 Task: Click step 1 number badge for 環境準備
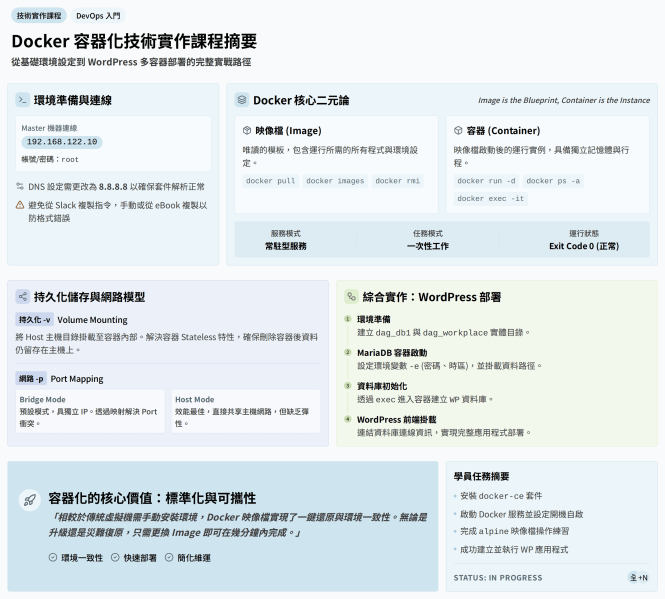click(348, 319)
